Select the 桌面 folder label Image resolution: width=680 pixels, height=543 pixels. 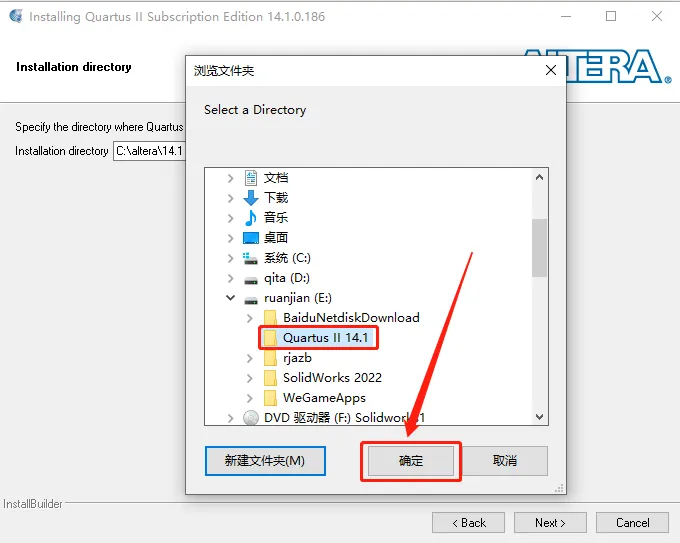(276, 238)
